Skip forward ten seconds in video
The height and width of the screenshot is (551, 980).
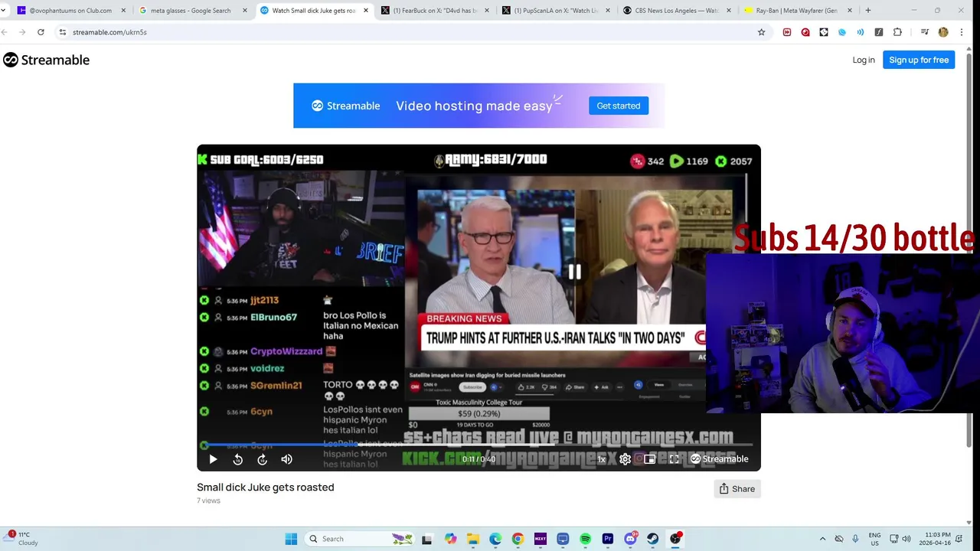262,459
